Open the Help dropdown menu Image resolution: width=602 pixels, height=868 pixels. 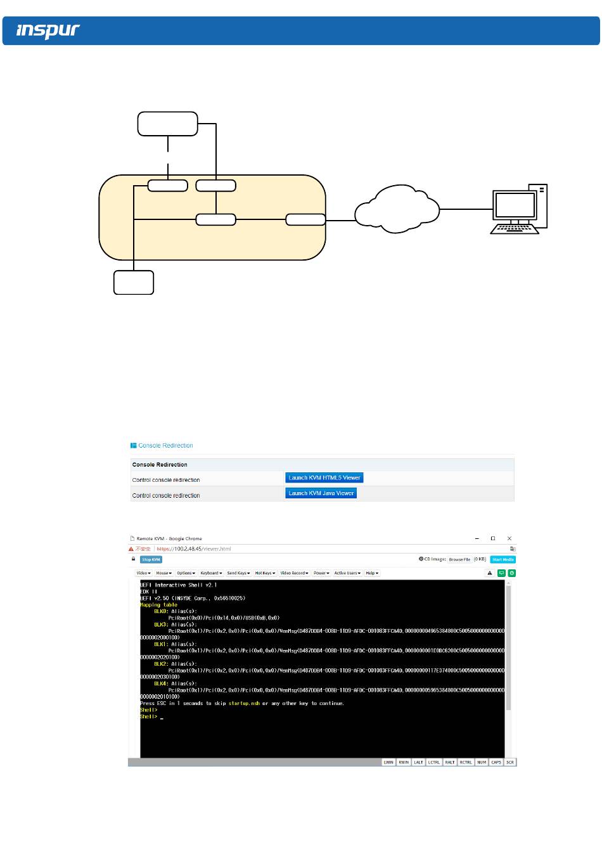click(372, 573)
